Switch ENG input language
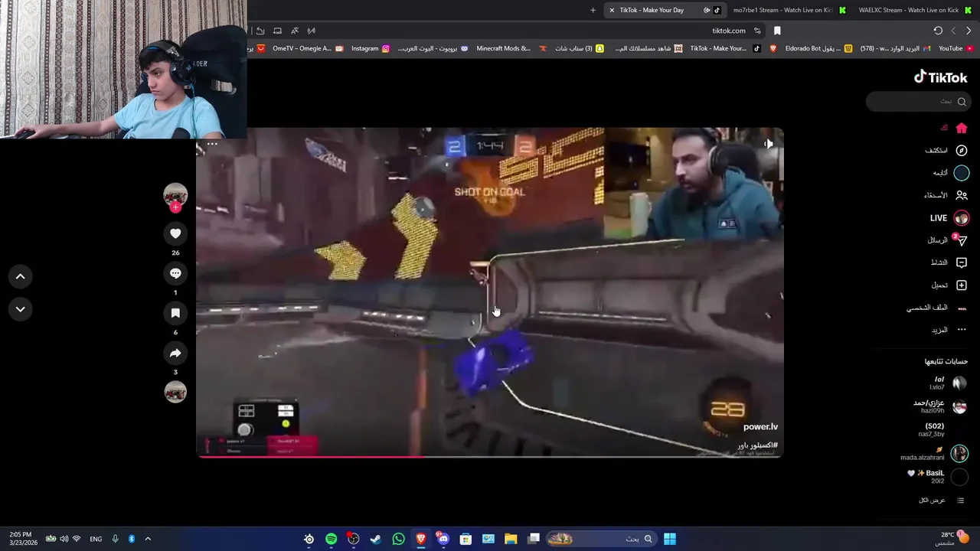Viewport: 980px width, 551px height. [96, 539]
